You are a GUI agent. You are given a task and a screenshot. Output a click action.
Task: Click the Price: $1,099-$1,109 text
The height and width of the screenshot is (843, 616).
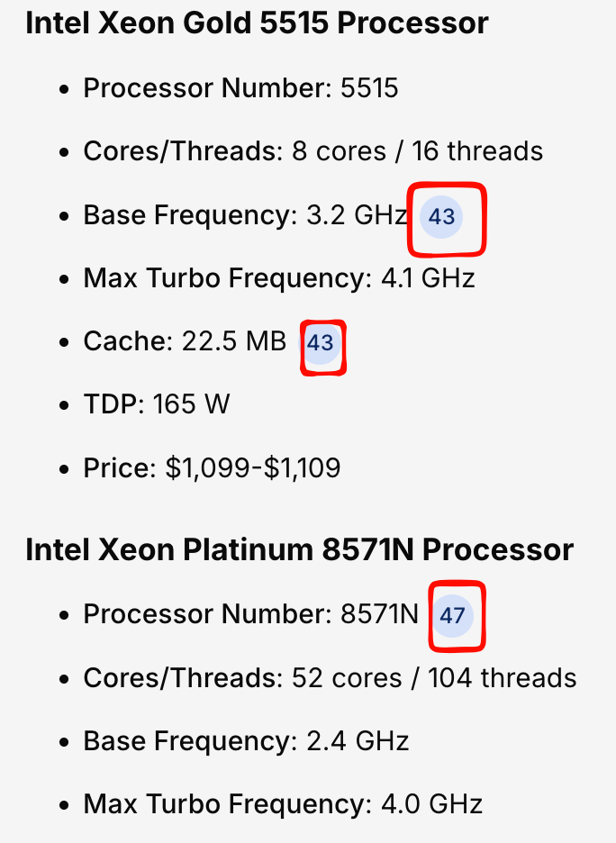click(212, 467)
